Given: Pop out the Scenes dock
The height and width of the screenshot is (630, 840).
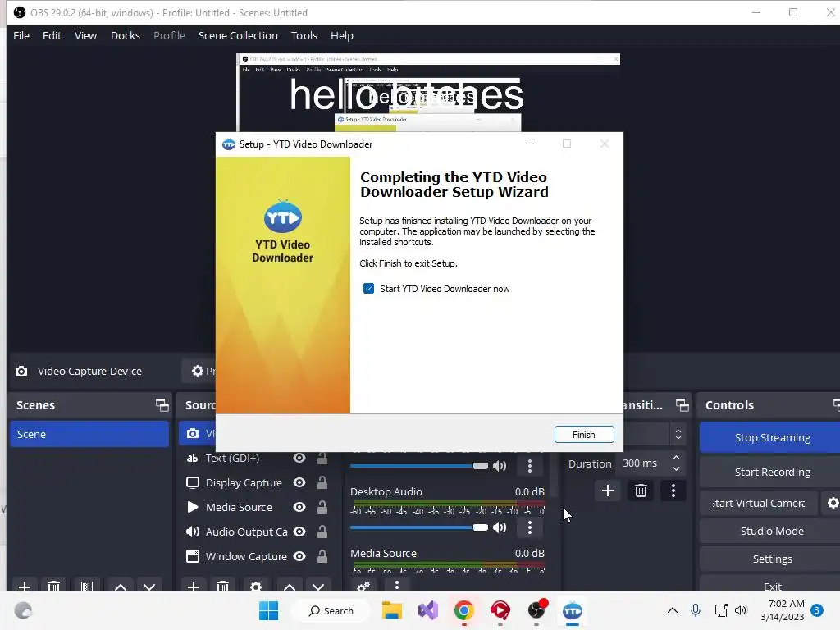Looking at the screenshot, I should pos(162,405).
